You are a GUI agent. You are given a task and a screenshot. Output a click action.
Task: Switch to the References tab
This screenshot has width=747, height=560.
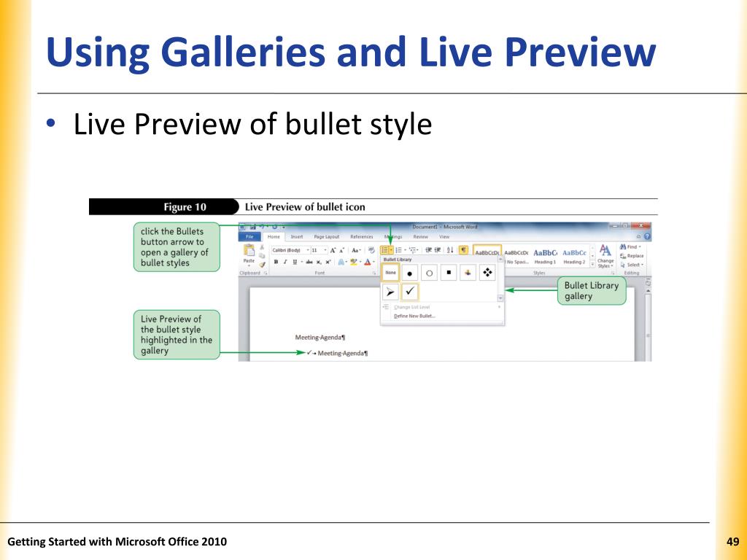pyautogui.click(x=362, y=237)
